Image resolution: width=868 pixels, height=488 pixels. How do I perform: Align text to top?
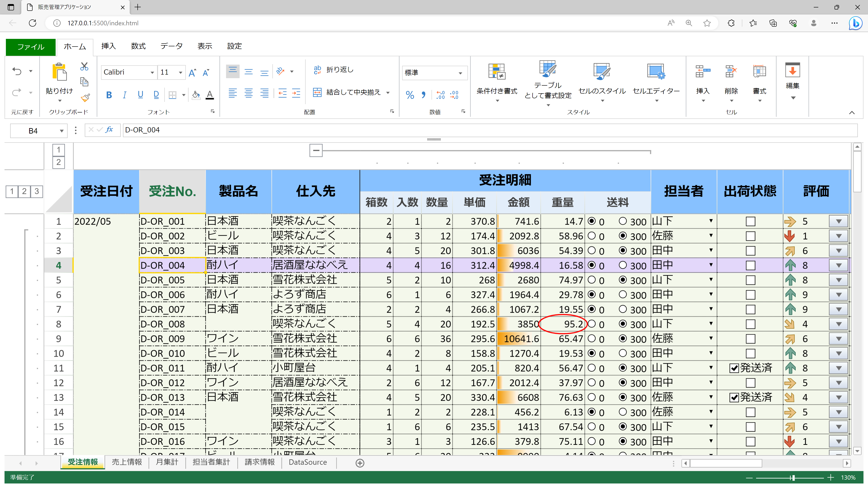coord(233,71)
